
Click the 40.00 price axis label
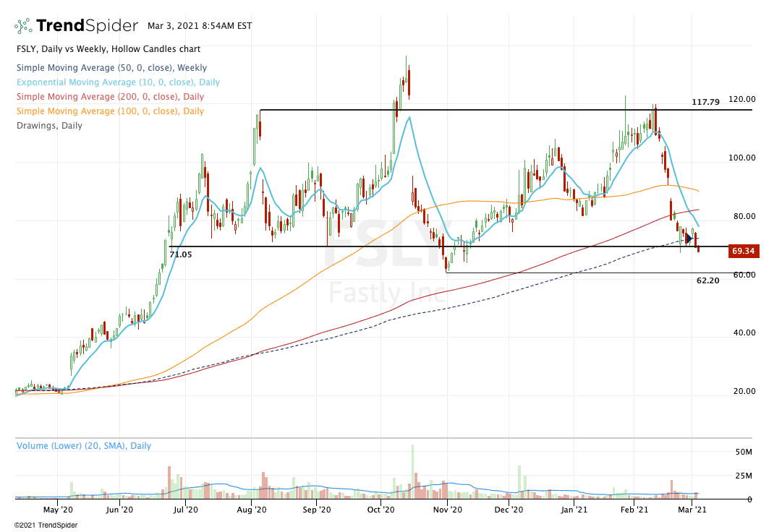coord(744,332)
